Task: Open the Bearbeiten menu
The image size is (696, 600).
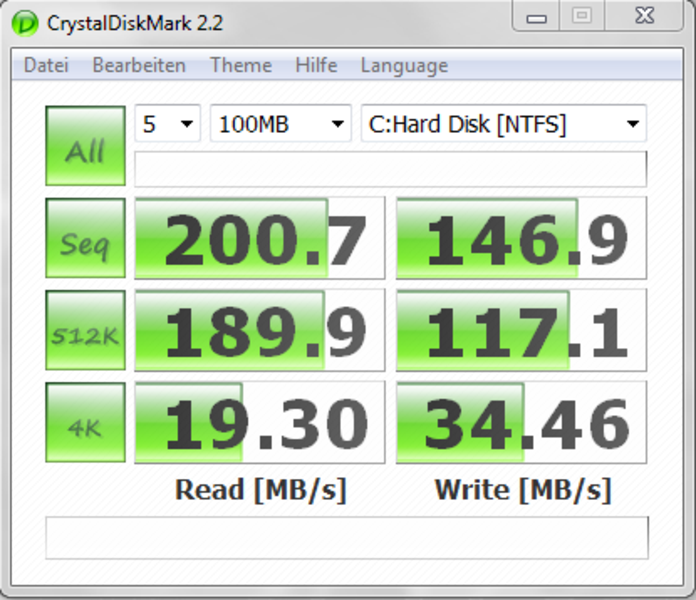Action: tap(139, 65)
